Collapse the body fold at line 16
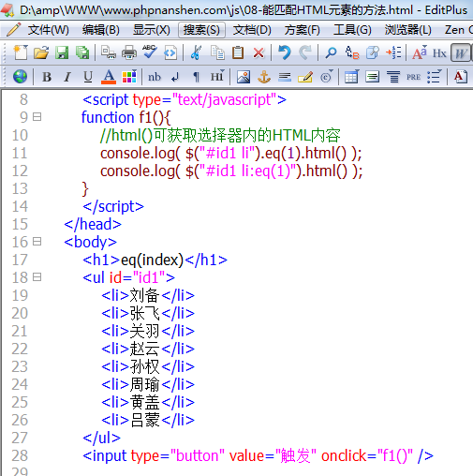This screenshot has width=473, height=476. 37,242
